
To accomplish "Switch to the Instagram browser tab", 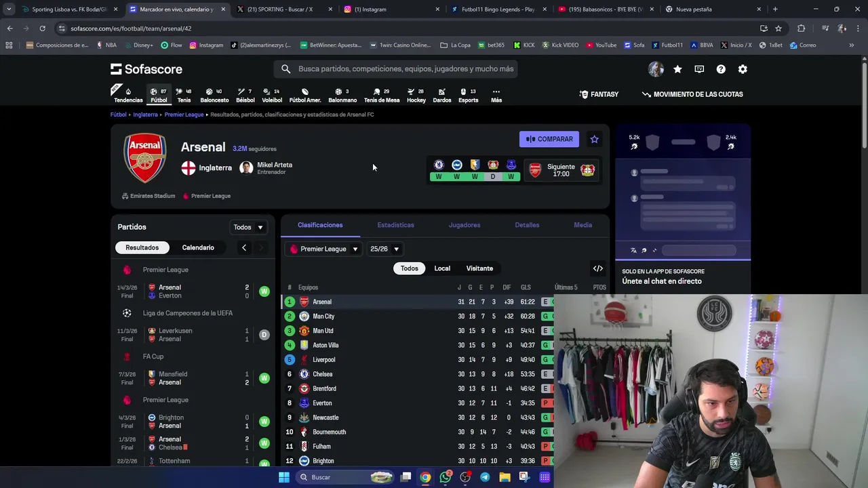I will (391, 9).
